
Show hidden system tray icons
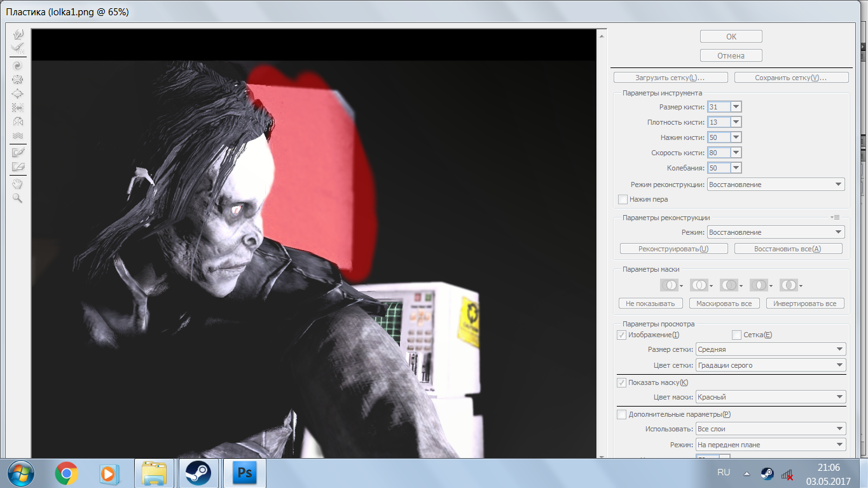tap(747, 474)
